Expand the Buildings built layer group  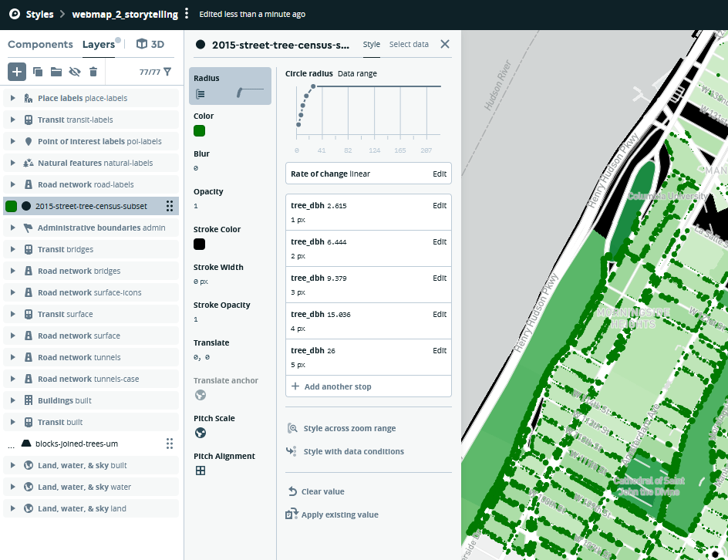(x=12, y=401)
